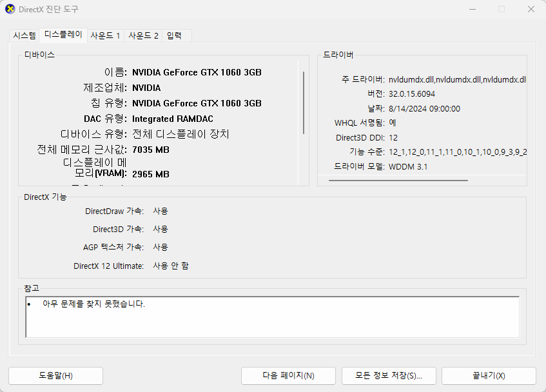546x392 pixels.
Task: Click chip type value next to 칩 유형
Action: tap(197, 103)
